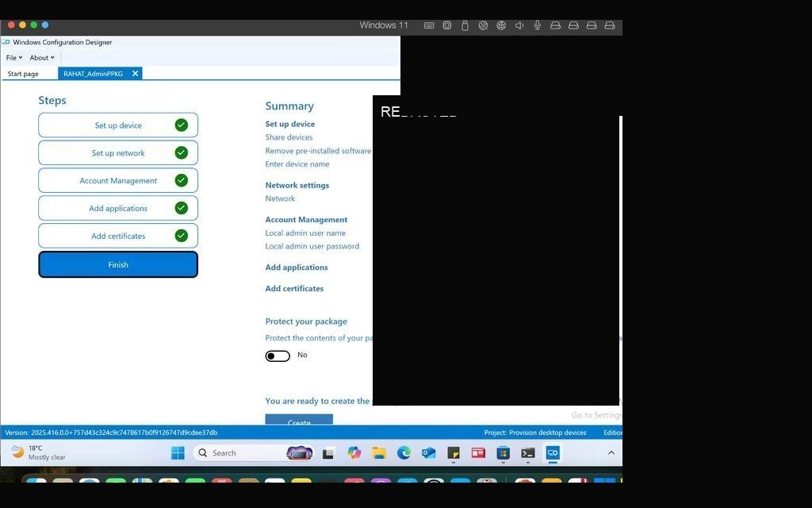812x508 pixels.
Task: Click Add applications heading in Summary
Action: click(297, 267)
